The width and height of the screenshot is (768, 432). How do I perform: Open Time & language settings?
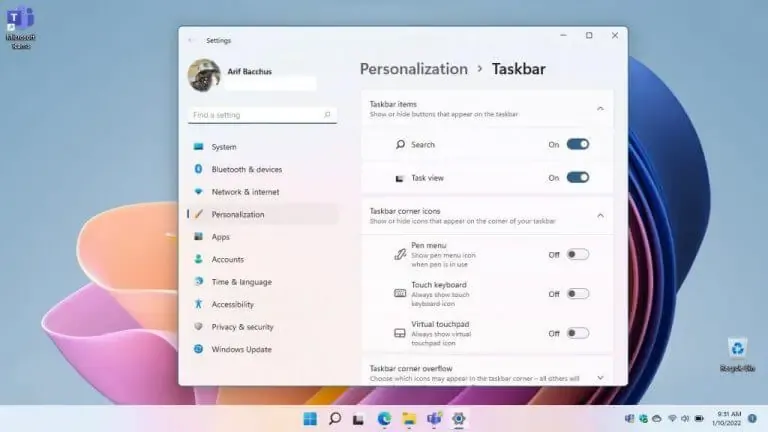(x=263, y=282)
